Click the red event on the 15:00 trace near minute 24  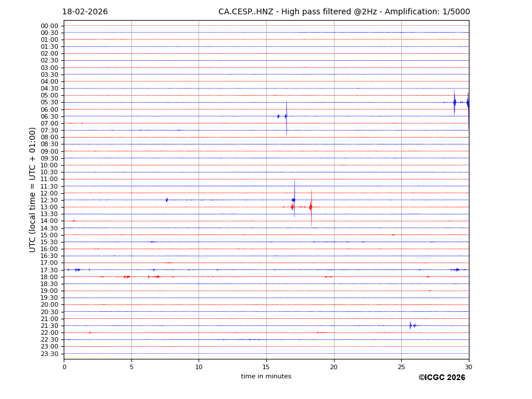point(393,235)
